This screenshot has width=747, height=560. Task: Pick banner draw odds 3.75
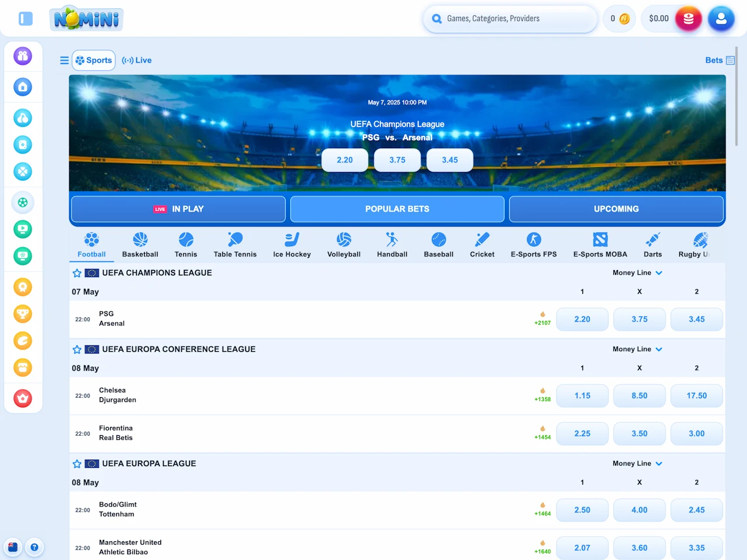[x=397, y=160]
